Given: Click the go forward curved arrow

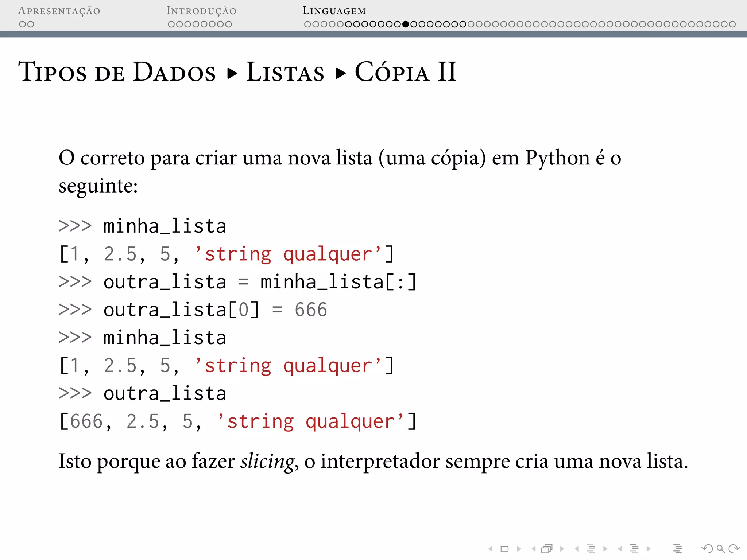Looking at the screenshot, I should tap(734, 549).
